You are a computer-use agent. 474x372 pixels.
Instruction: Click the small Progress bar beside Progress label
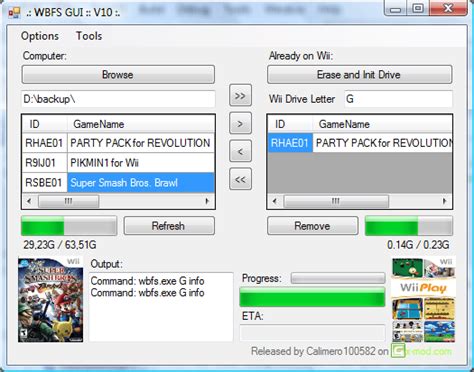[x=338, y=278]
